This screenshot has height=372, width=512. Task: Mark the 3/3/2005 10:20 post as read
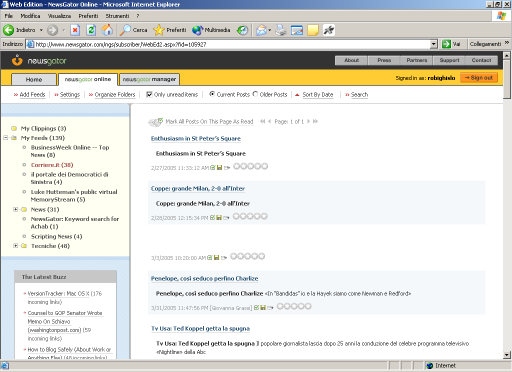click(210, 257)
